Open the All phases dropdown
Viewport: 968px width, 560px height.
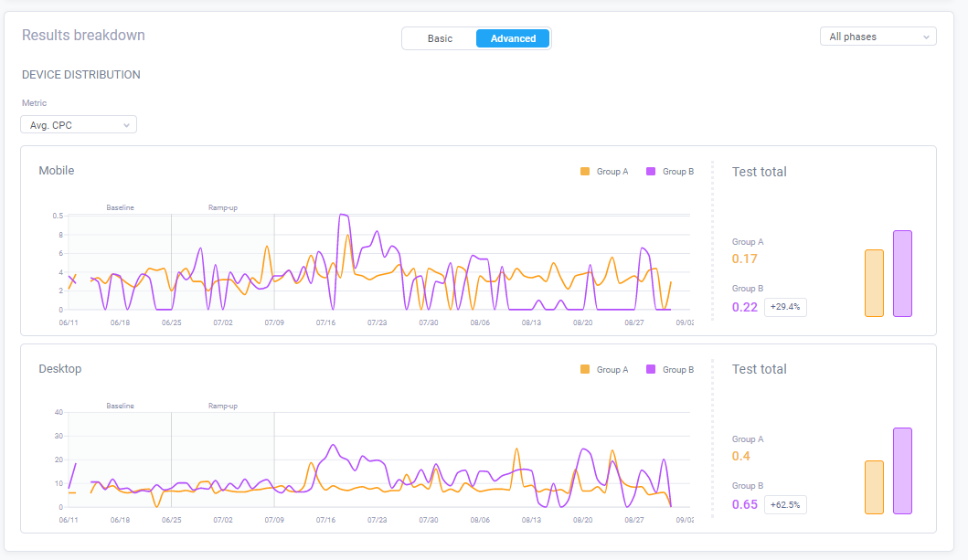(x=878, y=37)
